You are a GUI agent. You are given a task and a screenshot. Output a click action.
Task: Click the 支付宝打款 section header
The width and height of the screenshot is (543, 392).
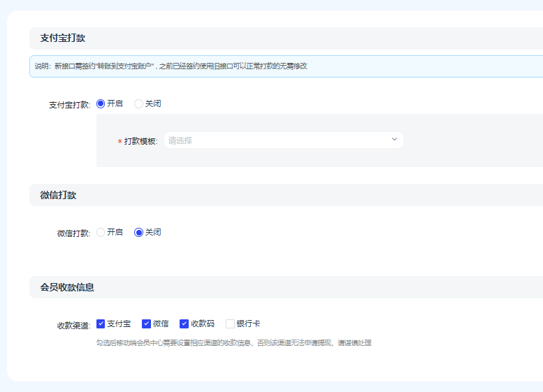click(x=63, y=38)
